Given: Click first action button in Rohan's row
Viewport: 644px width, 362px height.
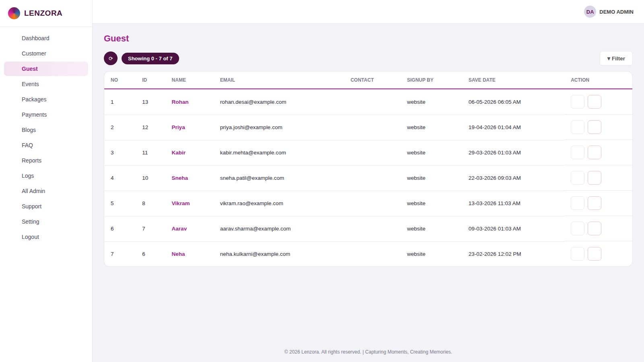Looking at the screenshot, I should 578,102.
